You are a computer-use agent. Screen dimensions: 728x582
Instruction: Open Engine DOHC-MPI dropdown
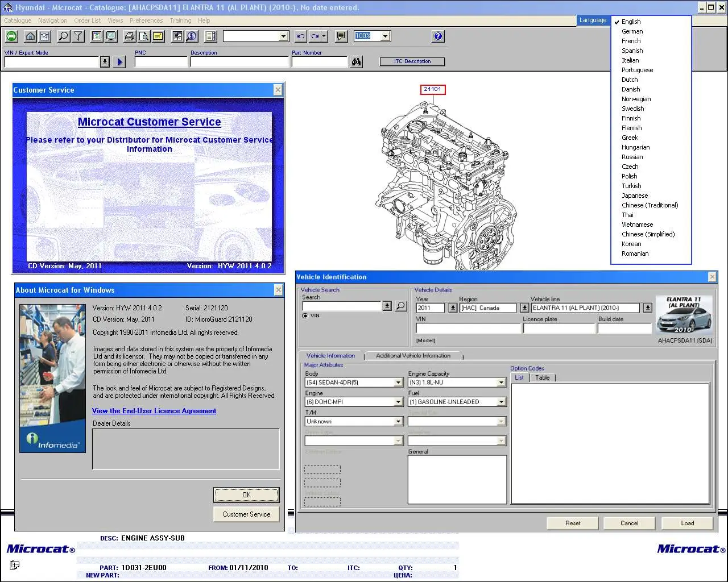pos(399,402)
